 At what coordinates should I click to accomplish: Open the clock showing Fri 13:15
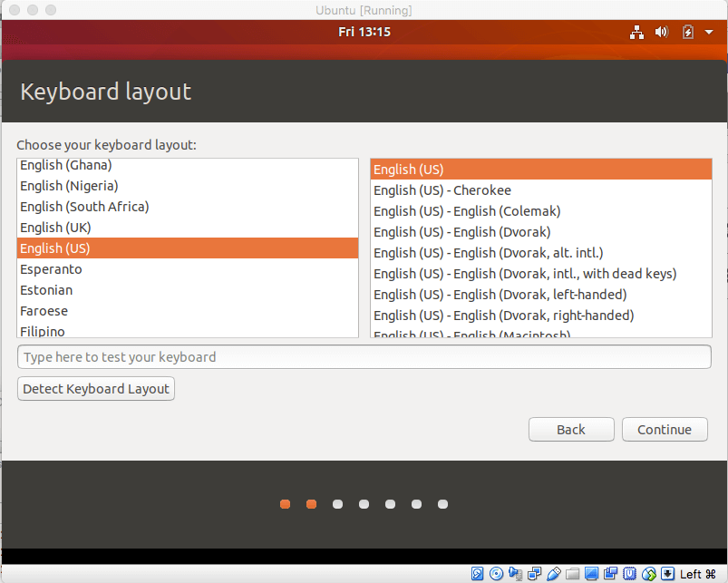[364, 32]
